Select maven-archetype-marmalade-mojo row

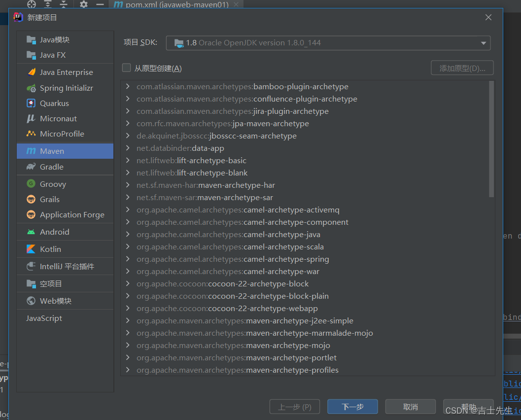pos(306,333)
